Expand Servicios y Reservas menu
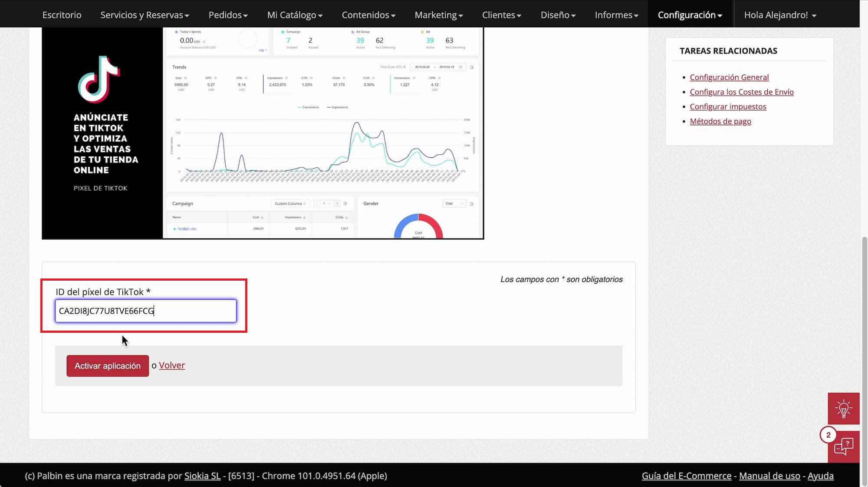The width and height of the screenshot is (868, 487). pos(145,15)
